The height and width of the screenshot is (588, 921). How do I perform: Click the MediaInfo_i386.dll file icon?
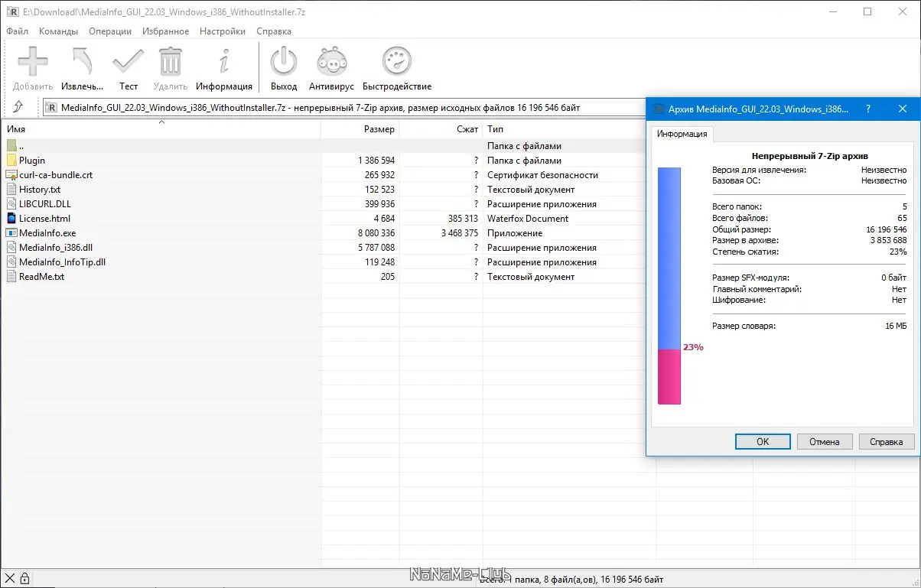pos(11,248)
